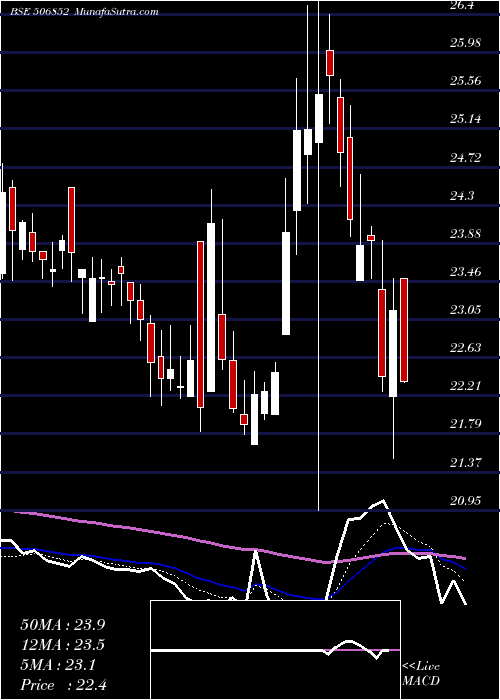This screenshot has height=700, width=500.
Task: Click the 21.79 price axis label
Action: tap(465, 424)
